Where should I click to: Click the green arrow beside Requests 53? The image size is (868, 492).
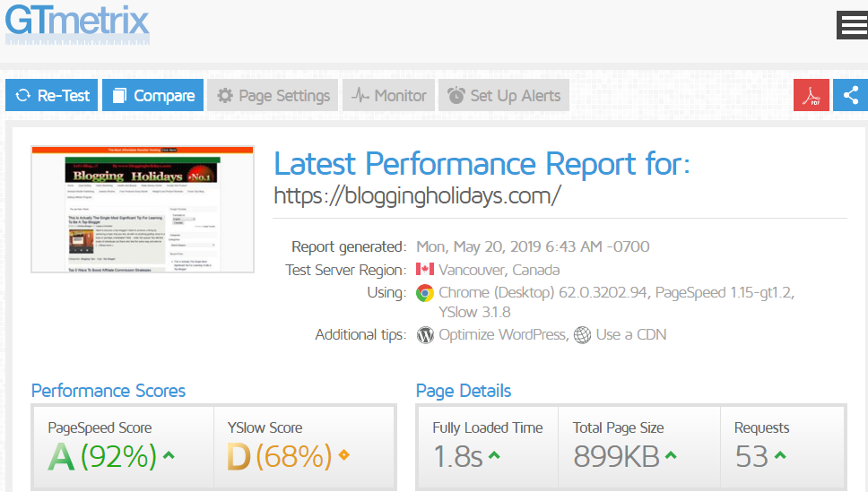[x=780, y=457]
